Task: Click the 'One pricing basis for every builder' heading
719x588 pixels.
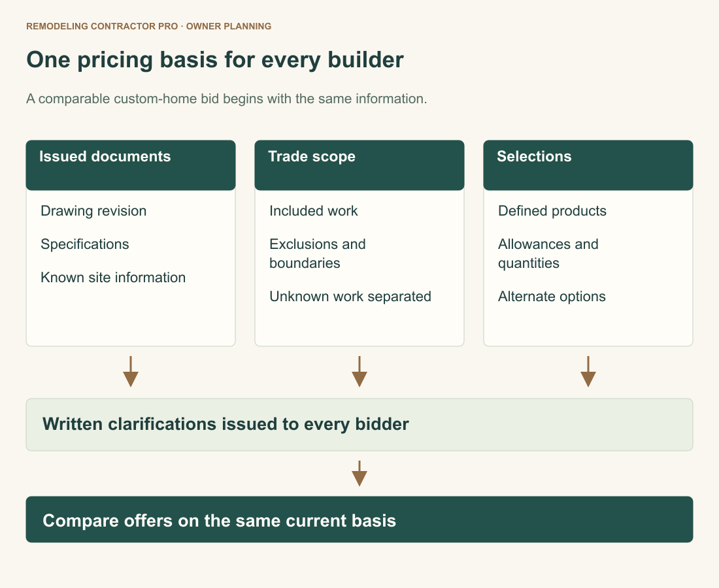Action: click(x=214, y=60)
